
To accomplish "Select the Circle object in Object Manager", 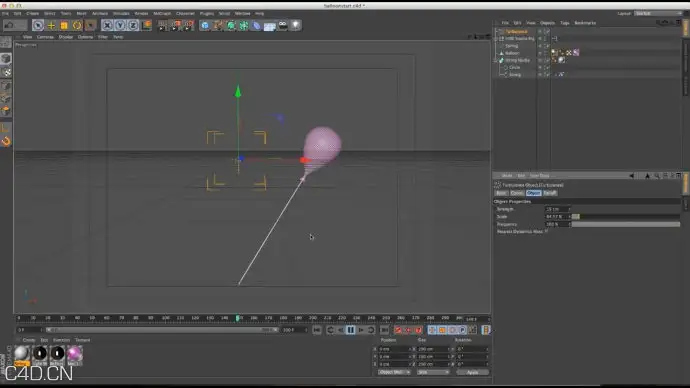I will [515, 67].
